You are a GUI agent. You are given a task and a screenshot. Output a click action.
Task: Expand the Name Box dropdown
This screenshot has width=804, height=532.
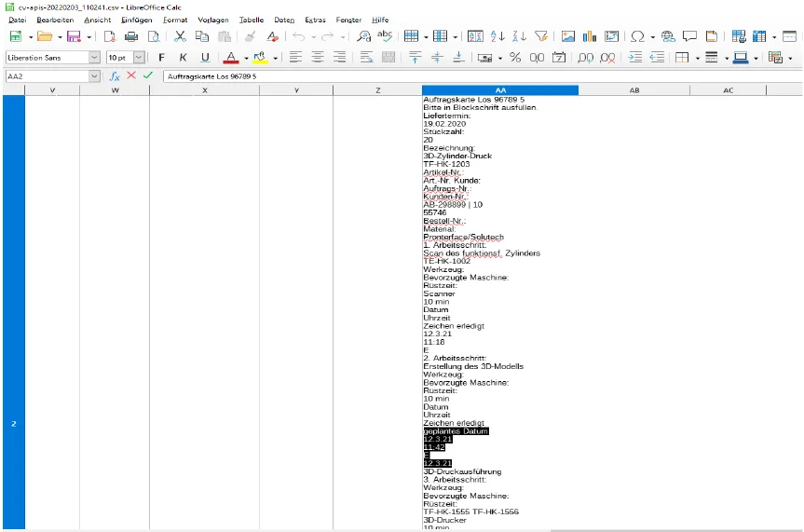coord(94,75)
